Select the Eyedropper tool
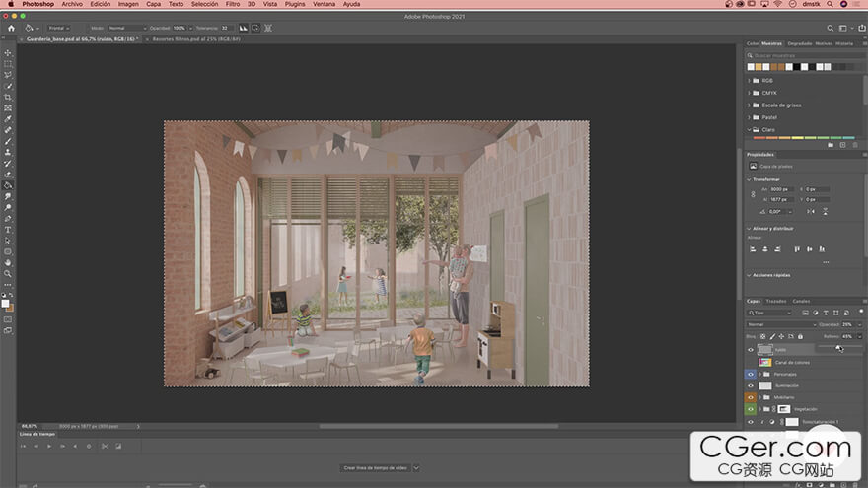868x488 pixels. [x=8, y=118]
